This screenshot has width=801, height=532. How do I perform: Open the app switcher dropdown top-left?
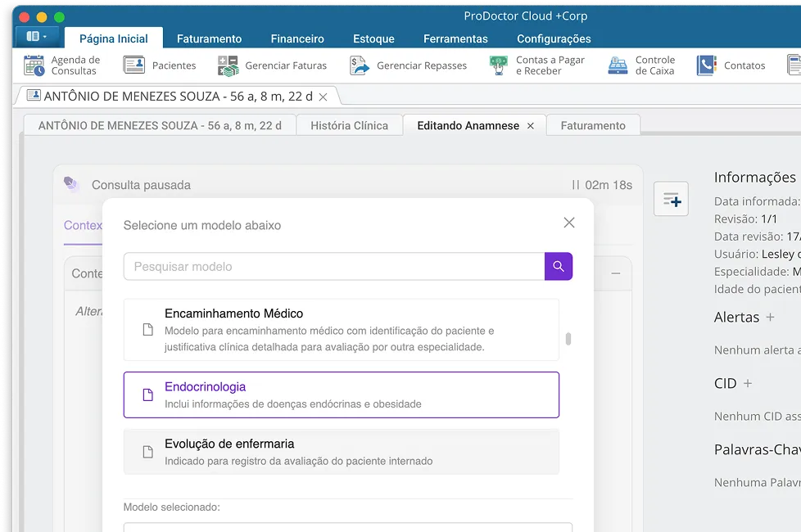tap(34, 37)
